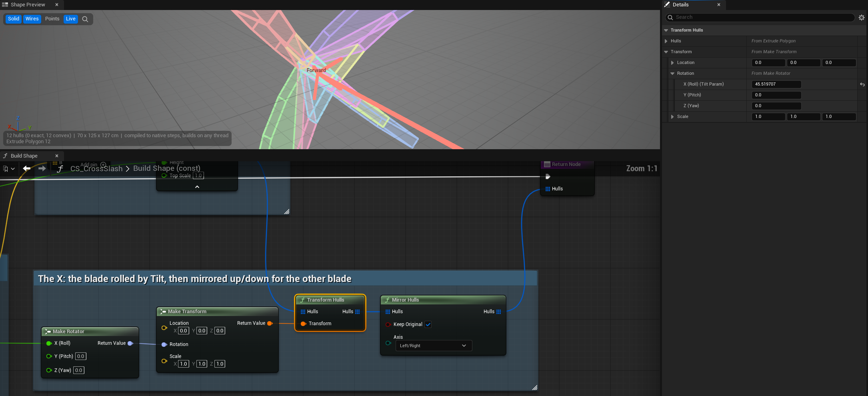Edit the X (Roll) Tilt Param value
Image resolution: width=868 pixels, height=396 pixels.
[776, 84]
